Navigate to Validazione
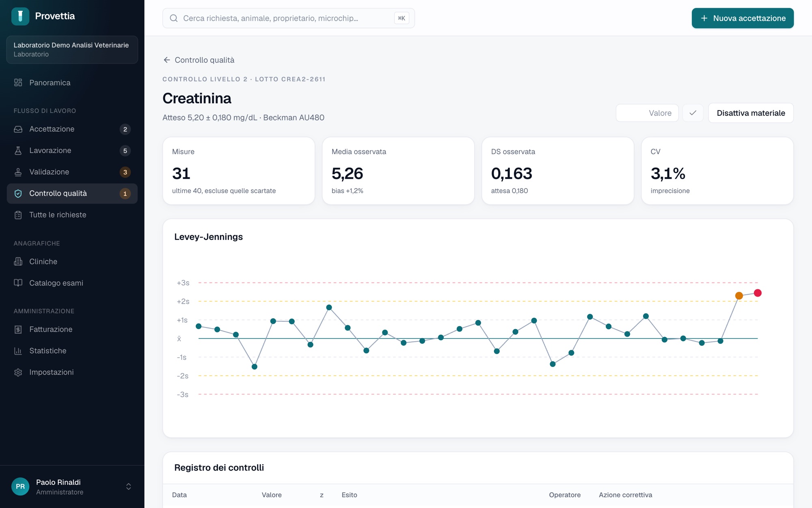 tap(72, 172)
